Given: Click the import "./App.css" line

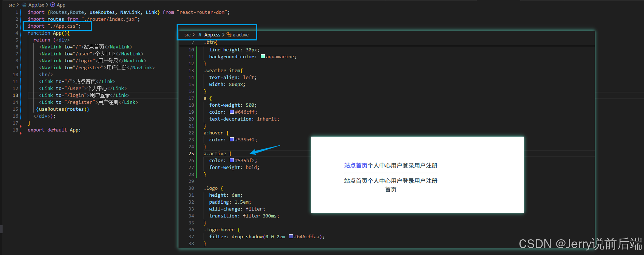Looking at the screenshot, I should (54, 26).
